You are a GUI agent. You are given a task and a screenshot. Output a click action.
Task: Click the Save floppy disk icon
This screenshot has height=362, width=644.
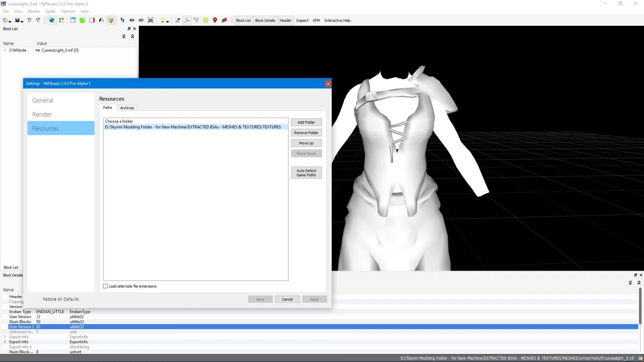coord(17,20)
